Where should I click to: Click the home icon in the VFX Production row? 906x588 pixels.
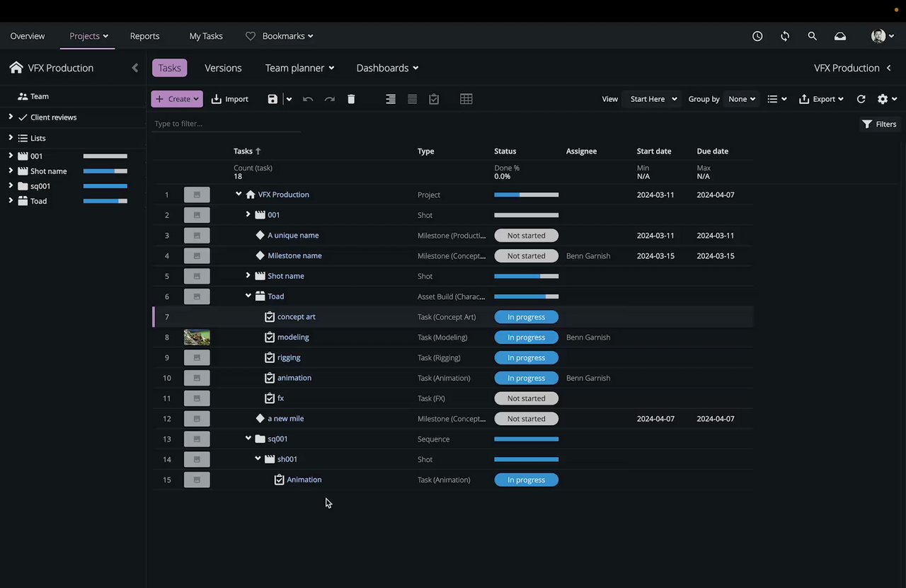pos(250,195)
